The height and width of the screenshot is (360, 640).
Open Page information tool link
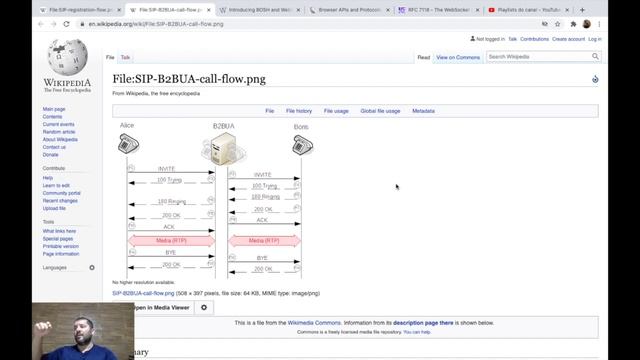click(61, 254)
